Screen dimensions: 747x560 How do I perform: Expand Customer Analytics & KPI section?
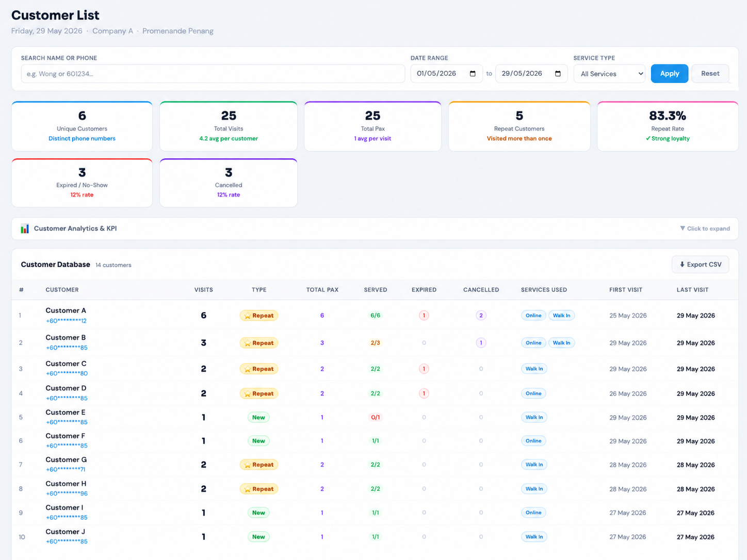[375, 228]
